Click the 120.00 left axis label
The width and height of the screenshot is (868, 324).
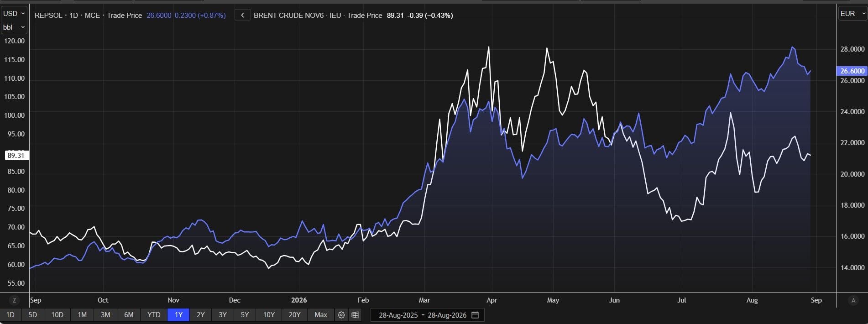pos(14,41)
